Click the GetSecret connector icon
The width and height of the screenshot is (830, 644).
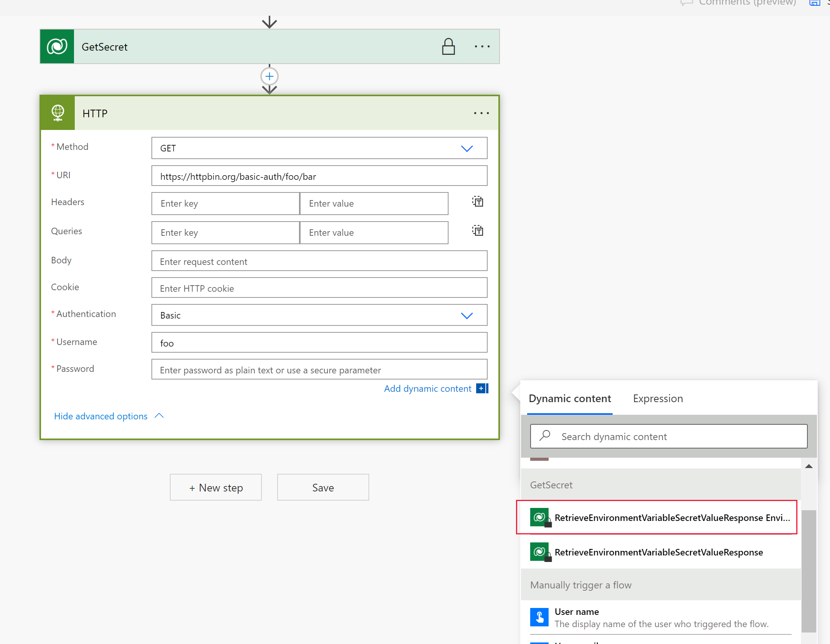(57, 46)
